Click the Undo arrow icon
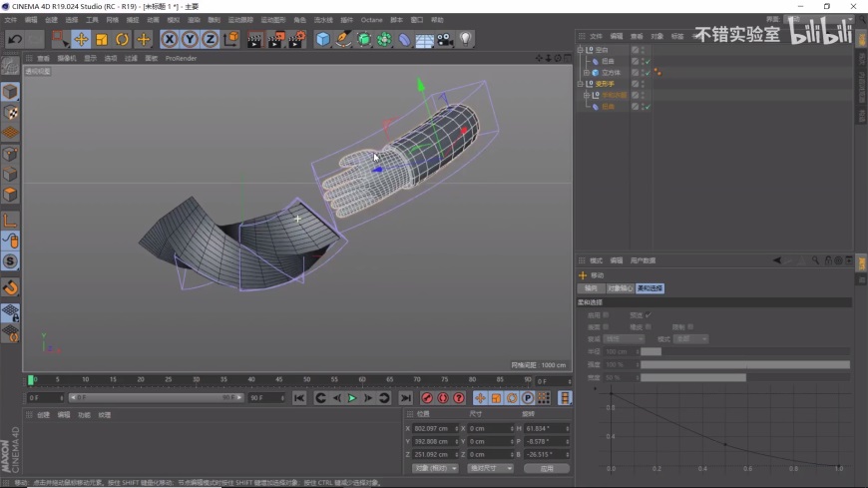Screen dimensions: 868x488 [x=14, y=39]
